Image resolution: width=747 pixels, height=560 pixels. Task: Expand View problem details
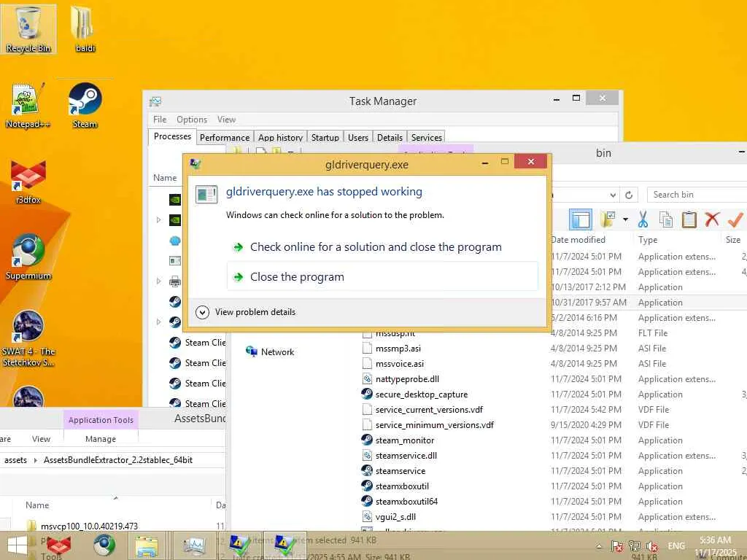point(245,312)
